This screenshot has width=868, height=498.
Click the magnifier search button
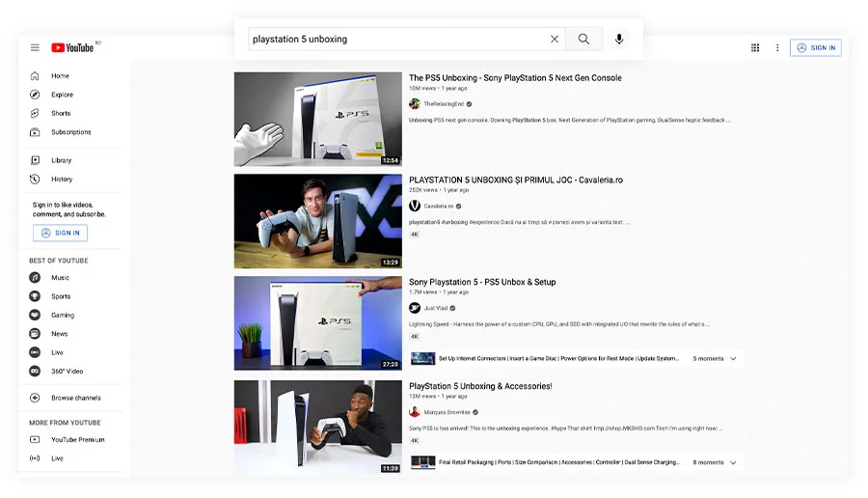(x=583, y=39)
